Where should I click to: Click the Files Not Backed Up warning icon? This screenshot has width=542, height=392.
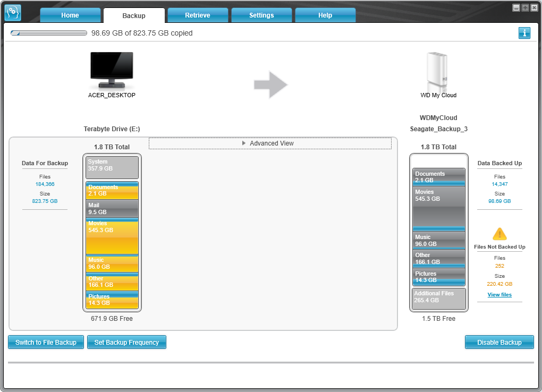click(x=499, y=234)
